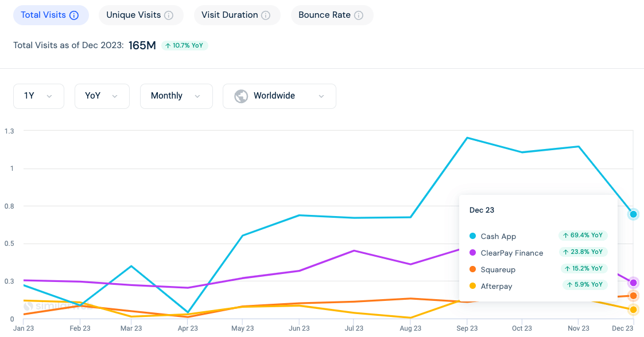Open the Worldwide region dropdown
Viewport: 644px width, 337px height.
(280, 96)
